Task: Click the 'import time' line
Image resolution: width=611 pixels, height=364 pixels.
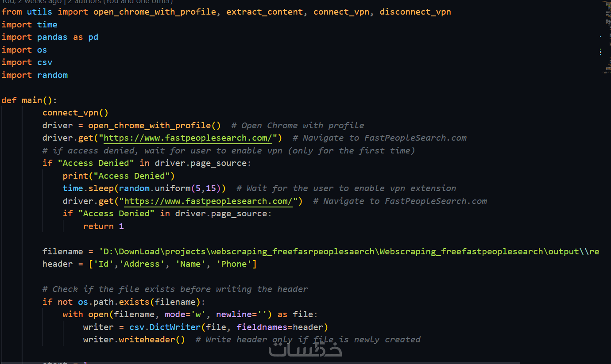Action: tap(30, 25)
